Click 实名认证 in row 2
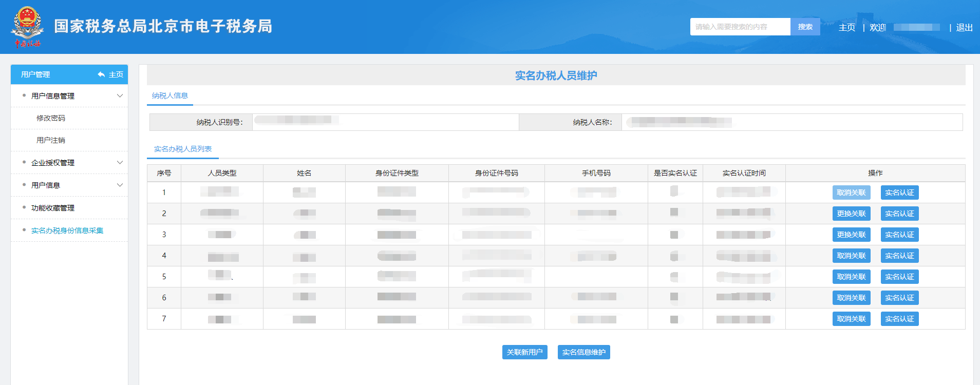This screenshot has height=385, width=980. point(900,214)
